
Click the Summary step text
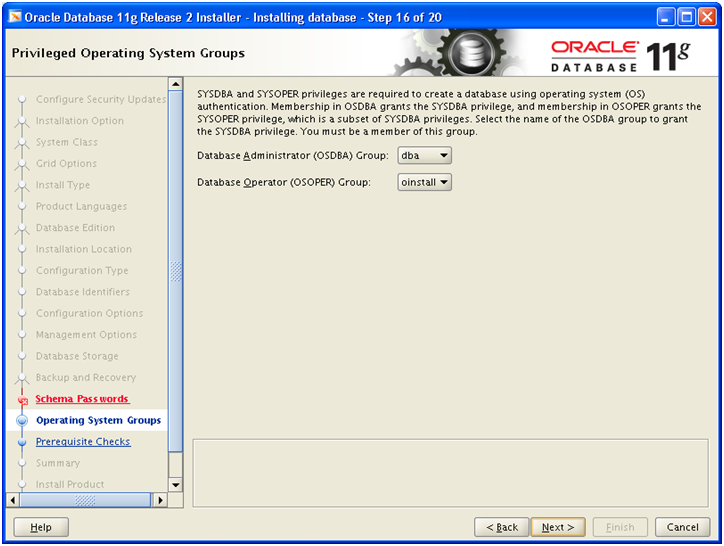58,463
